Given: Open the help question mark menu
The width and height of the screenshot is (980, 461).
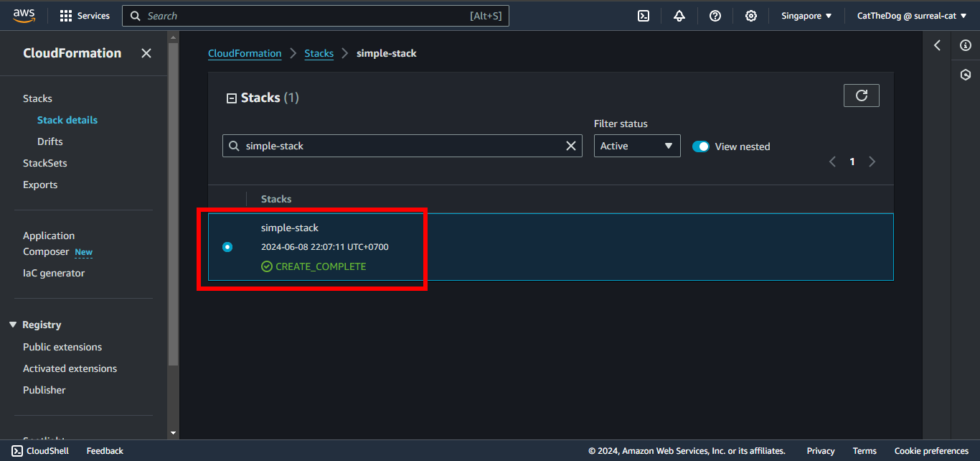Looking at the screenshot, I should tap(715, 16).
